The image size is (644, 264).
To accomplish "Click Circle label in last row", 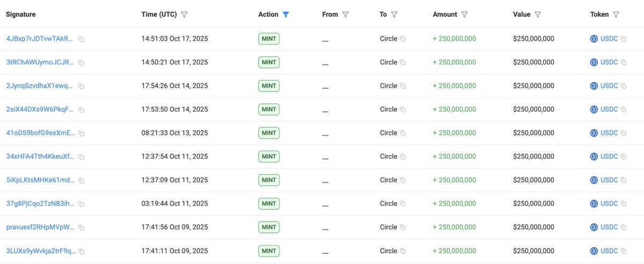I will point(388,251).
